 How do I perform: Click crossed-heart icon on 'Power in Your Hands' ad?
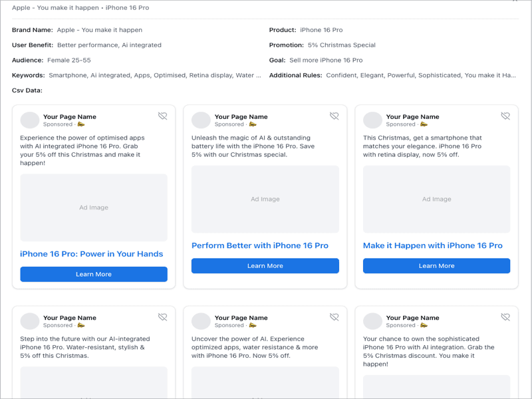(x=163, y=116)
